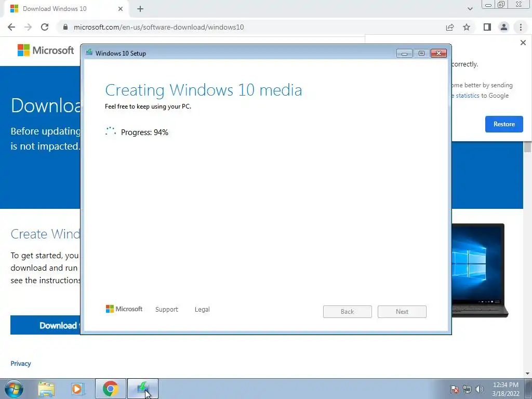
Task: Click the Back button in Setup
Action: click(x=348, y=312)
